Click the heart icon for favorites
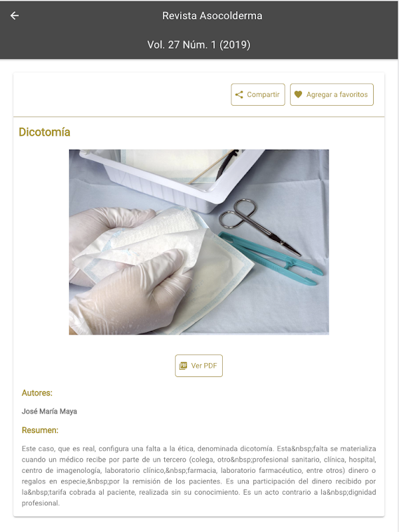This screenshot has width=399, height=532. pyautogui.click(x=298, y=94)
